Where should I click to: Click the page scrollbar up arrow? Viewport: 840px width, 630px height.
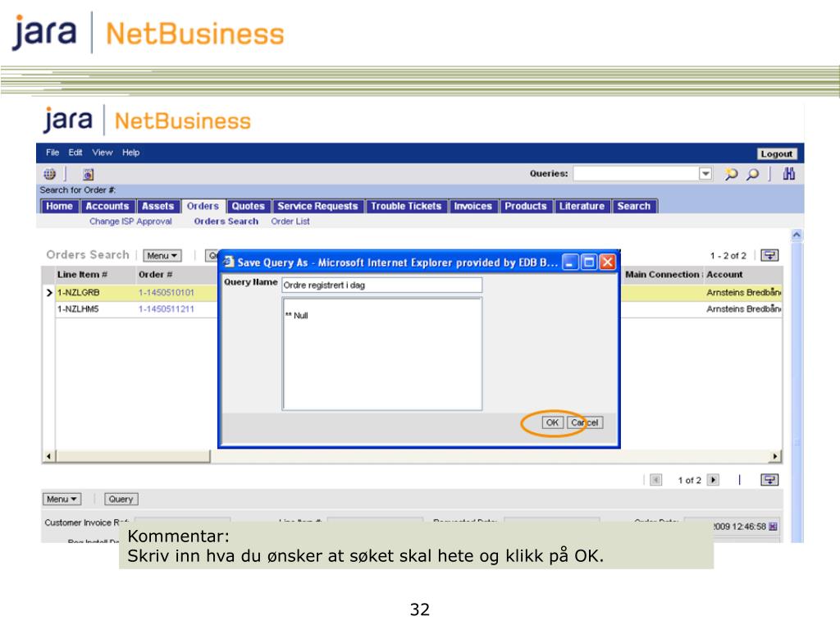pos(797,235)
